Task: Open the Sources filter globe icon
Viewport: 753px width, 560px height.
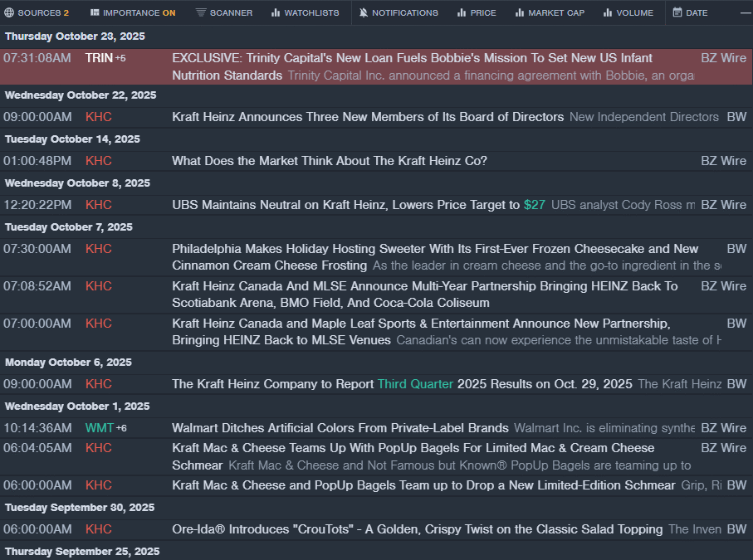Action: [10, 12]
